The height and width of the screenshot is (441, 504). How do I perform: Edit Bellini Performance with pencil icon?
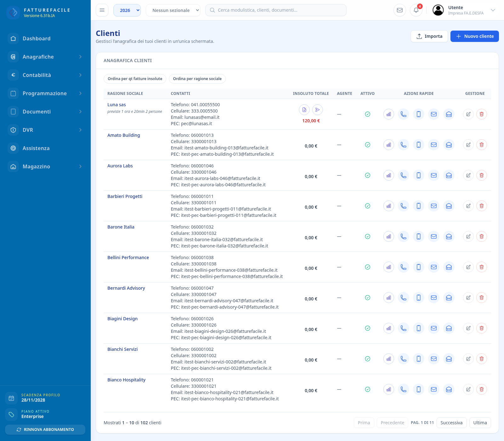468,267
